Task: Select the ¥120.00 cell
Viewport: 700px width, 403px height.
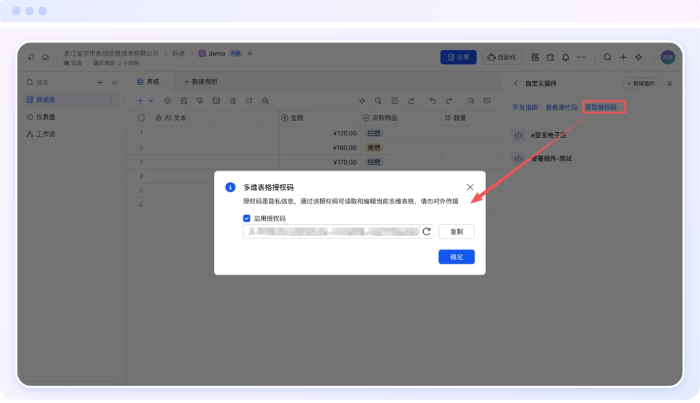Action: click(x=320, y=133)
